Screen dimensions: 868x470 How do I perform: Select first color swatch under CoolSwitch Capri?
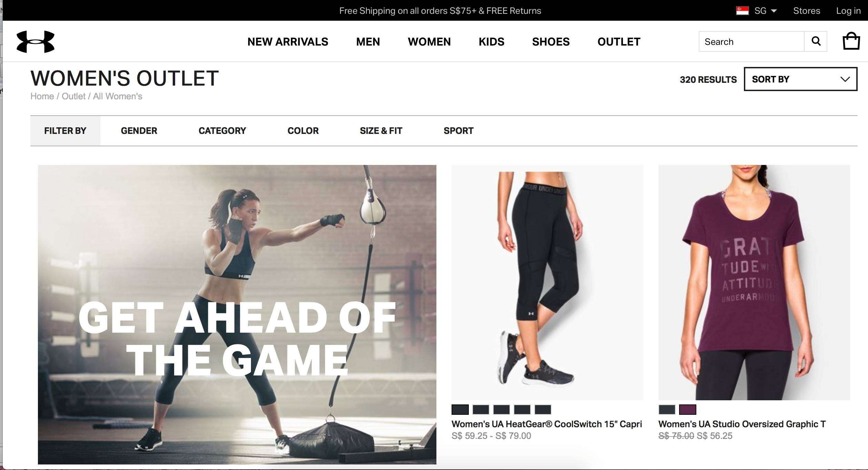click(460, 410)
